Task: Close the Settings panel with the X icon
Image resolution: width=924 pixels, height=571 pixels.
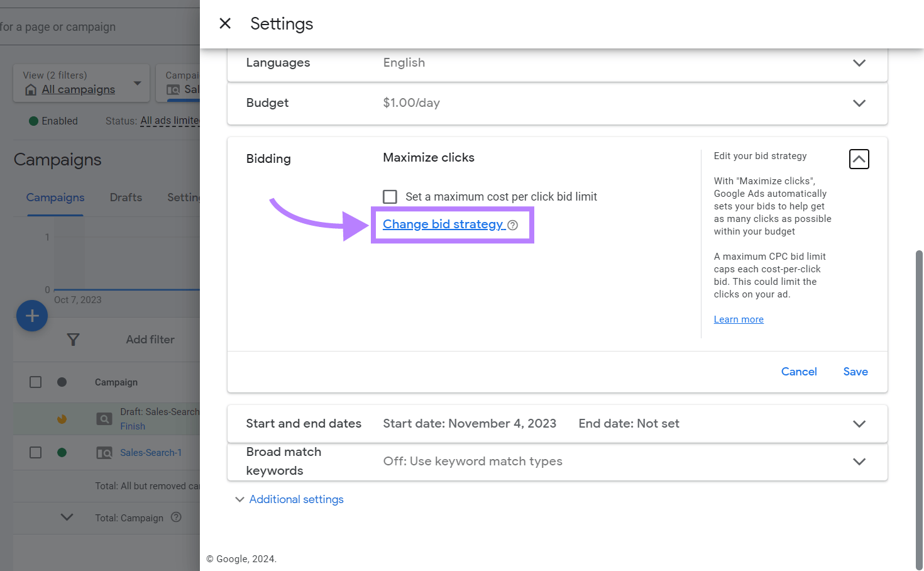Action: 225,23
